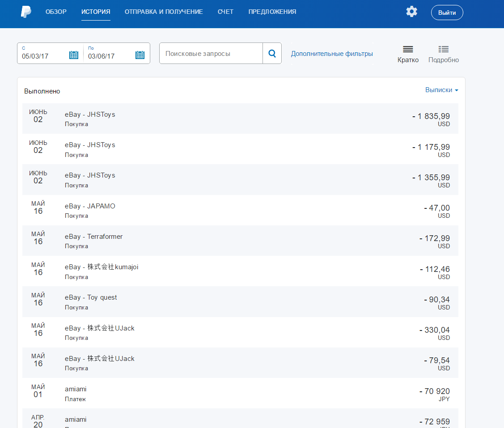The height and width of the screenshot is (428, 504).
Task: Click the PayPal logo icon
Action: [26, 12]
